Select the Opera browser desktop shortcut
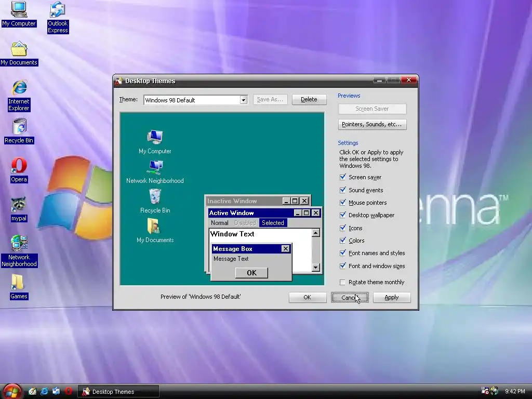 (19, 170)
